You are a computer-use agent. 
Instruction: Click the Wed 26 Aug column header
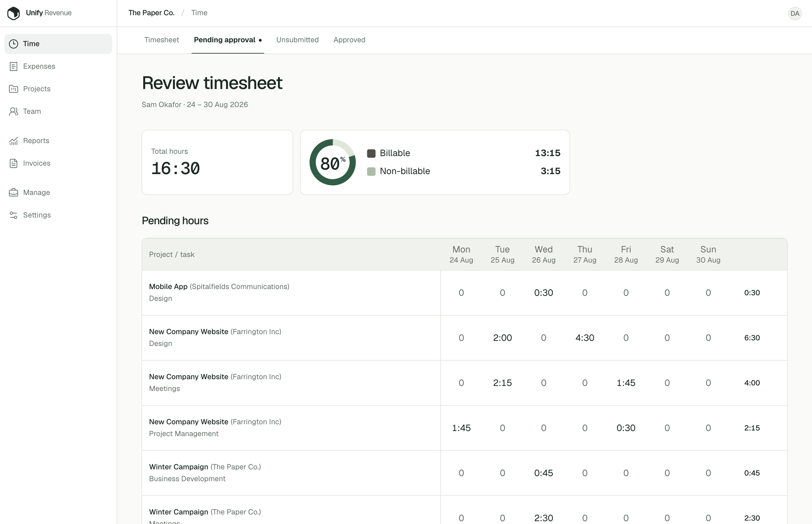[543, 254]
